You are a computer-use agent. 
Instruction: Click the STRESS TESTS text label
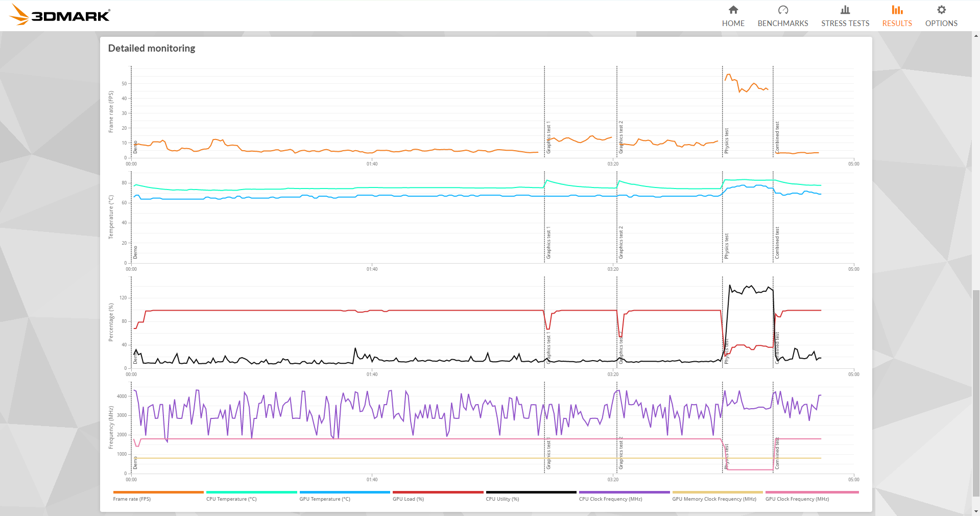pos(845,23)
